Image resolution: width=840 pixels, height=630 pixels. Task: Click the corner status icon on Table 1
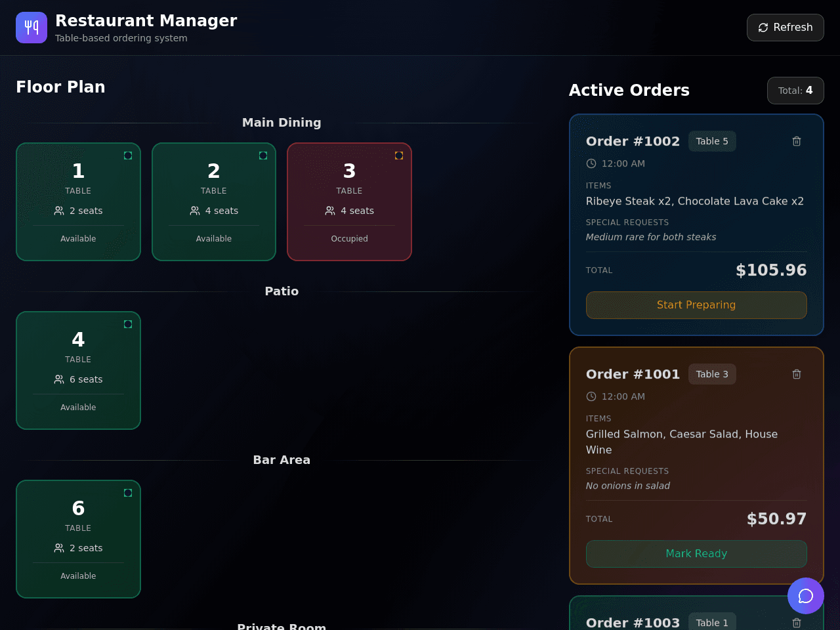click(128, 156)
